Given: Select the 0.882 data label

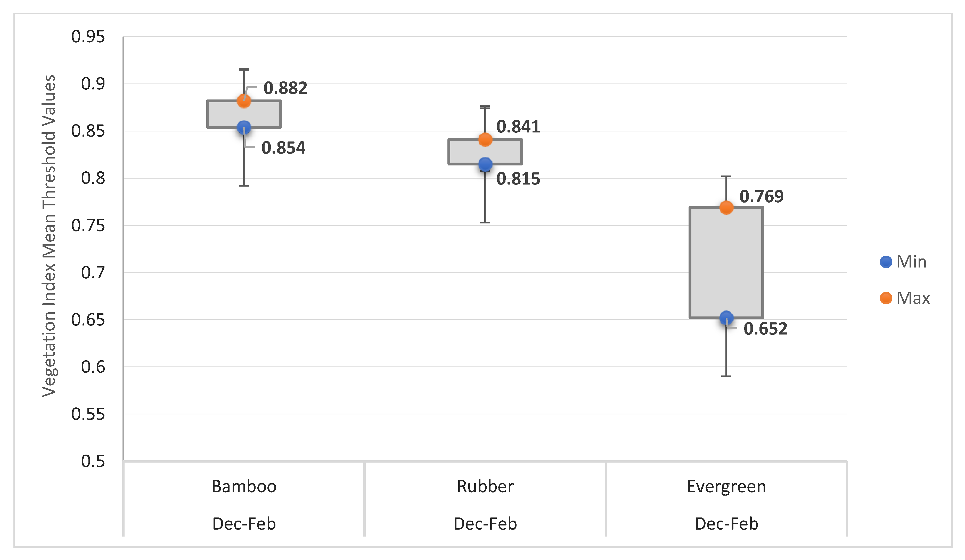Looking at the screenshot, I should click(x=285, y=88).
